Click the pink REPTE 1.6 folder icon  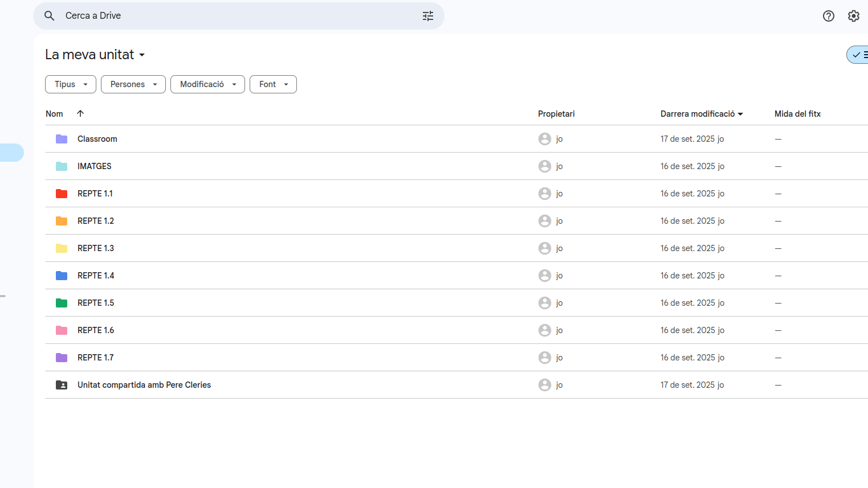click(x=62, y=330)
